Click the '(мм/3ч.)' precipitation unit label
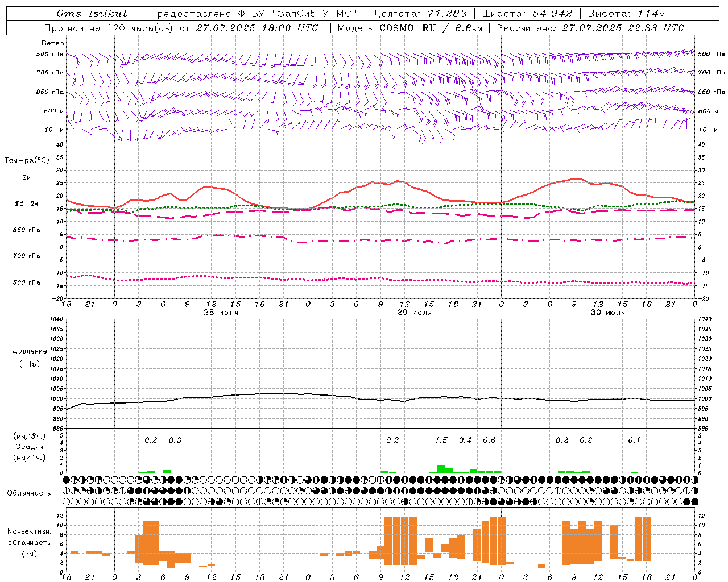Screen dimensions: 728x582 30,436
